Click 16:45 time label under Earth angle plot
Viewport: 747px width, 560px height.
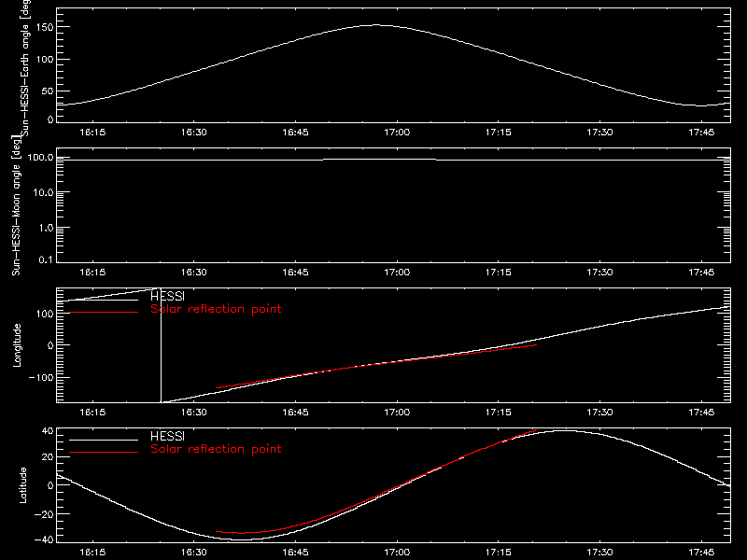(x=295, y=133)
